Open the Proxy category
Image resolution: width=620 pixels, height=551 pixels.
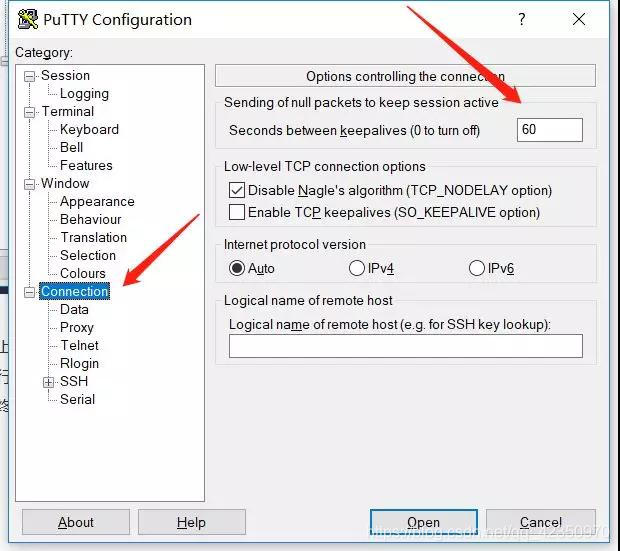click(77, 328)
